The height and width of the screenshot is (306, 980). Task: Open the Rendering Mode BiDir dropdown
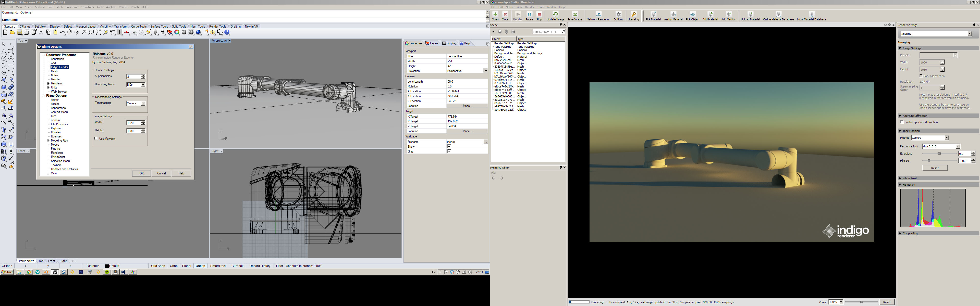click(x=143, y=85)
